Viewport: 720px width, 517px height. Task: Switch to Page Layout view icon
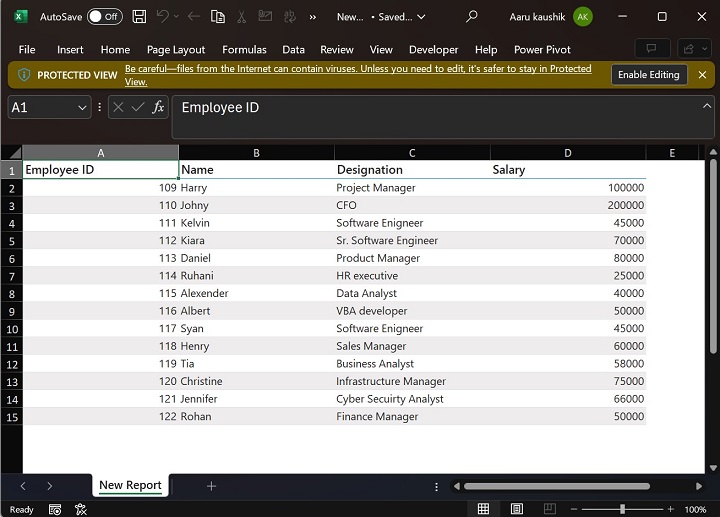517,509
